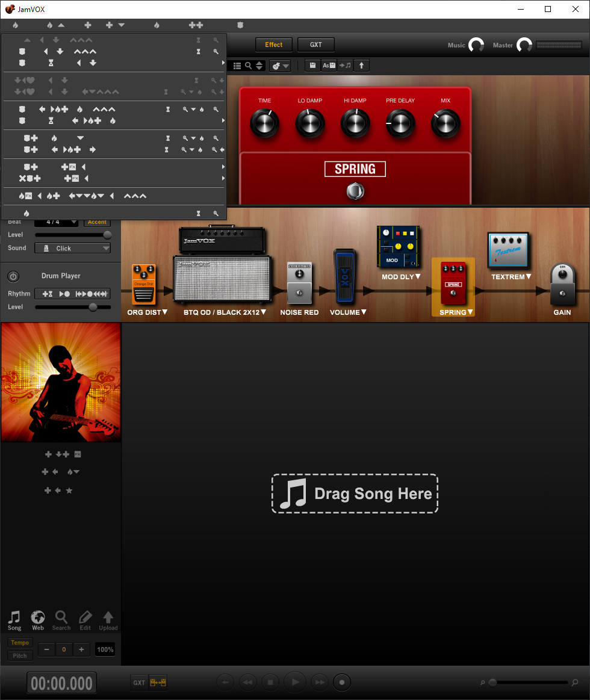Toggle the Accent button
590x700 pixels.
pyautogui.click(x=97, y=222)
